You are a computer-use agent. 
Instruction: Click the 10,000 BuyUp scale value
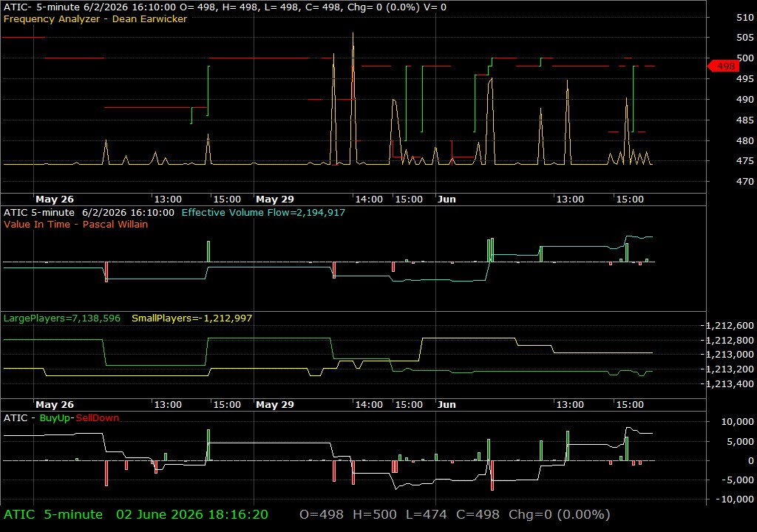click(737, 422)
